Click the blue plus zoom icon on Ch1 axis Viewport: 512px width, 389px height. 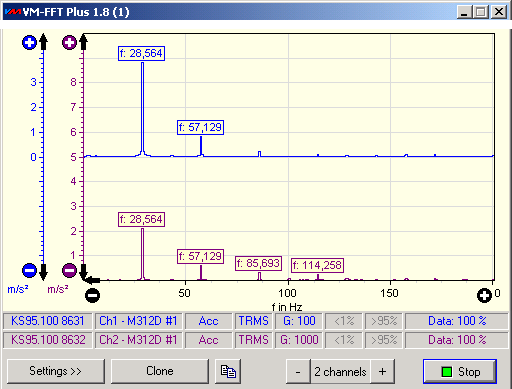[29, 43]
